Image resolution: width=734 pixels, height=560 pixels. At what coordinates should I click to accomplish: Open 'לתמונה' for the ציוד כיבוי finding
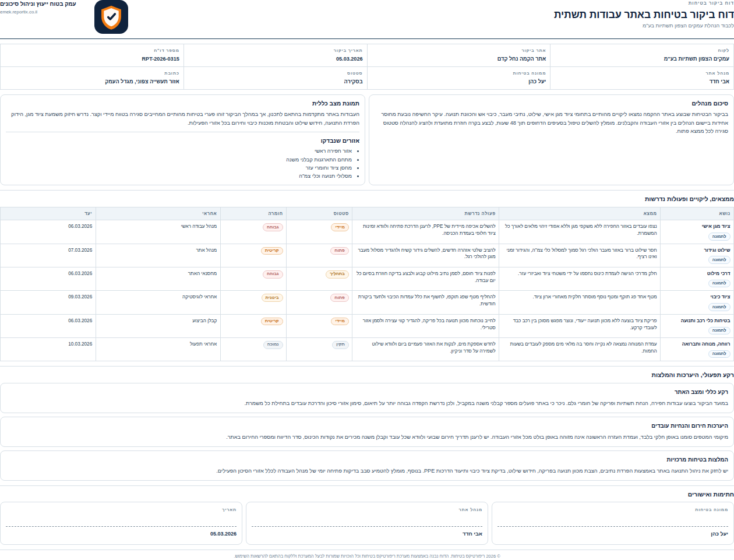point(719,307)
